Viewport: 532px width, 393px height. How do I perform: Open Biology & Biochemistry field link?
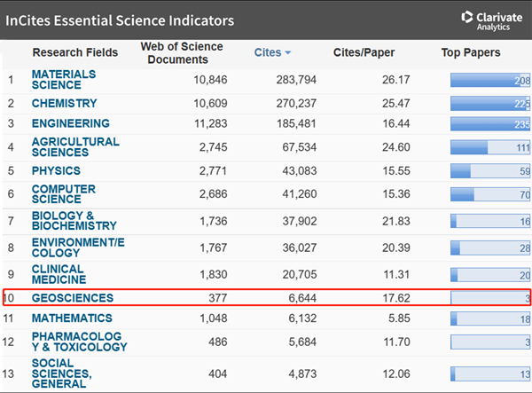pos(74,220)
